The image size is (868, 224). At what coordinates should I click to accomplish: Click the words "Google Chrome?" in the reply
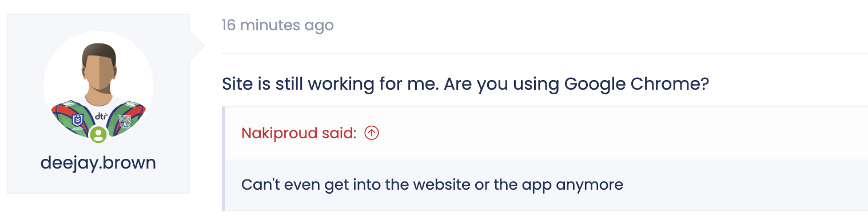[x=637, y=85]
